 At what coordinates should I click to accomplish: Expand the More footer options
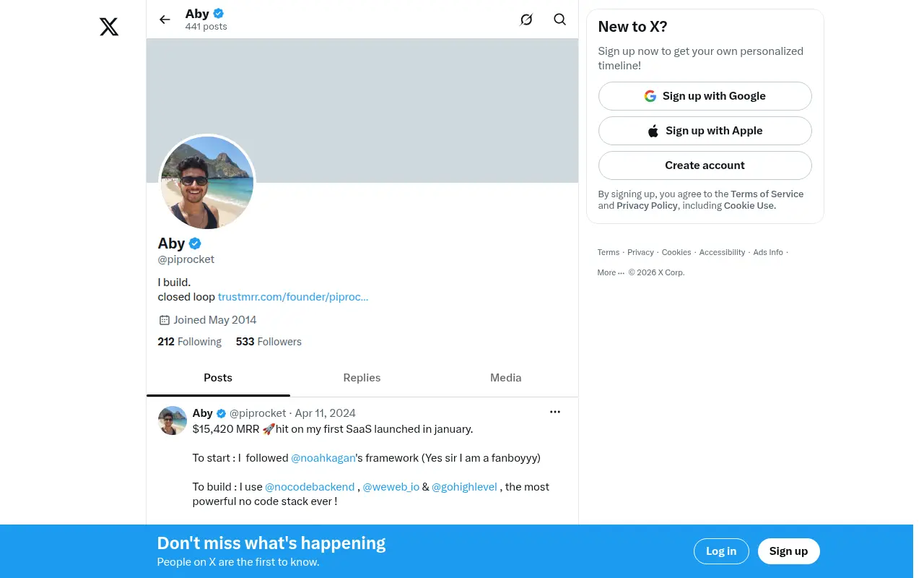click(611, 272)
